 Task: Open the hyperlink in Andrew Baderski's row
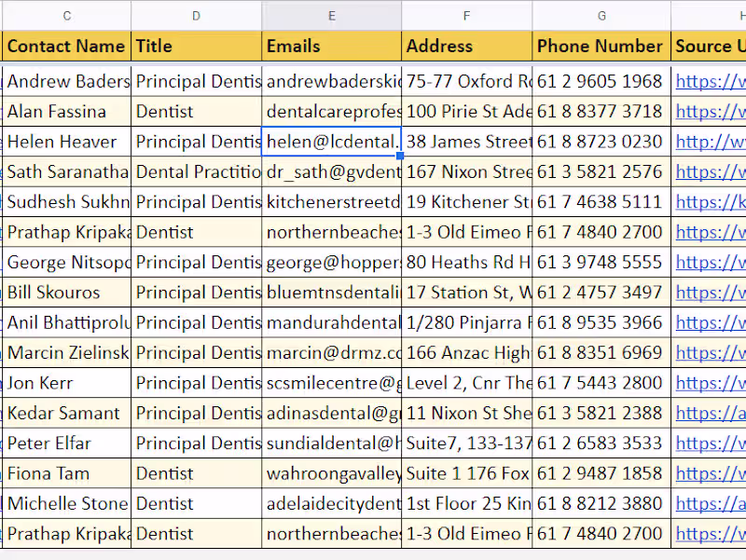coord(709,81)
